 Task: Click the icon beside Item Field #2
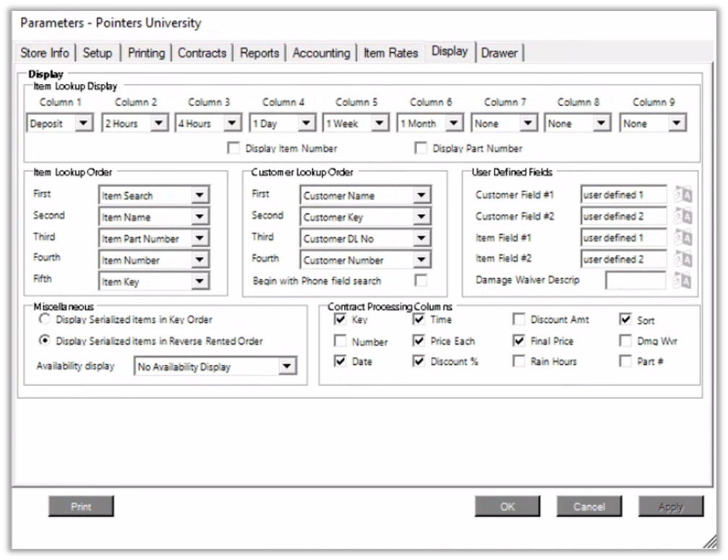[682, 259]
